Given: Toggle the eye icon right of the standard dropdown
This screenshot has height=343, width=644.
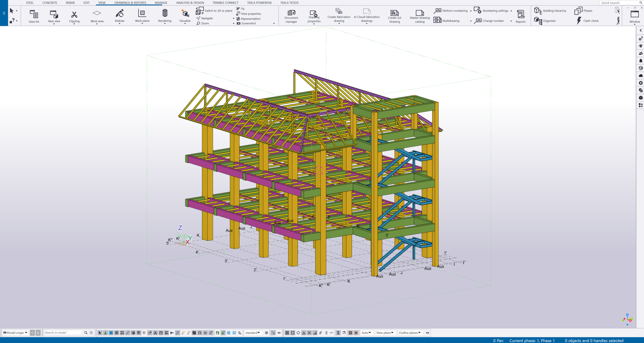Looking at the screenshot, I should [279, 333].
